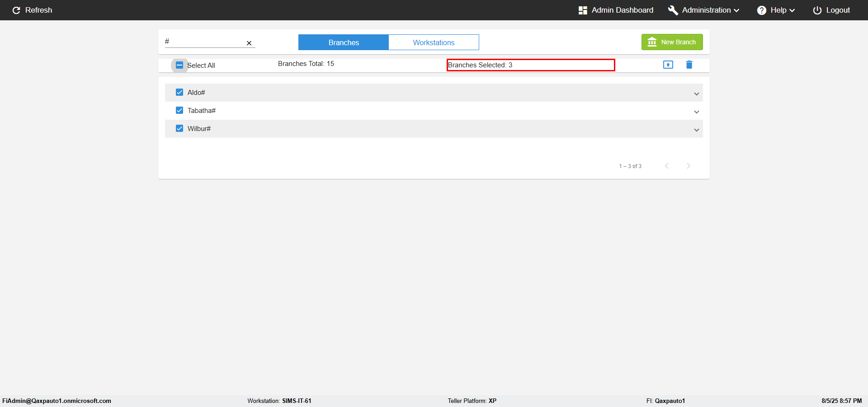Image resolution: width=868 pixels, height=407 pixels.
Task: Open Admin Dashboard from top menu
Action: pyautogui.click(x=616, y=10)
